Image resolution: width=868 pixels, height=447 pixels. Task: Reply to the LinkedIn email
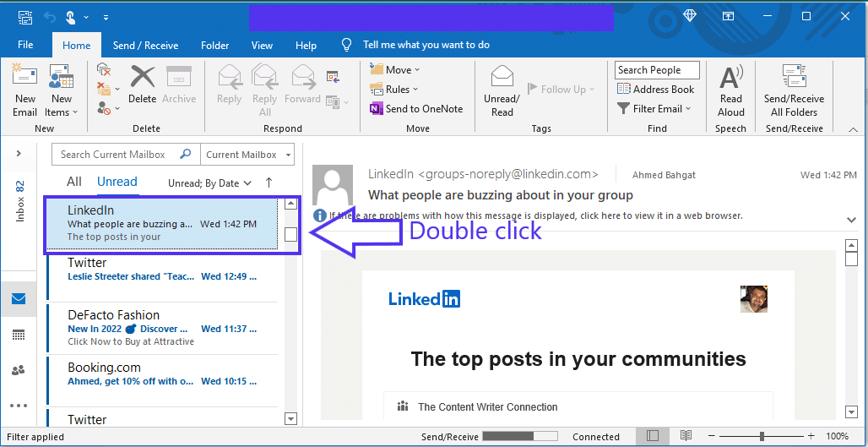click(x=229, y=84)
